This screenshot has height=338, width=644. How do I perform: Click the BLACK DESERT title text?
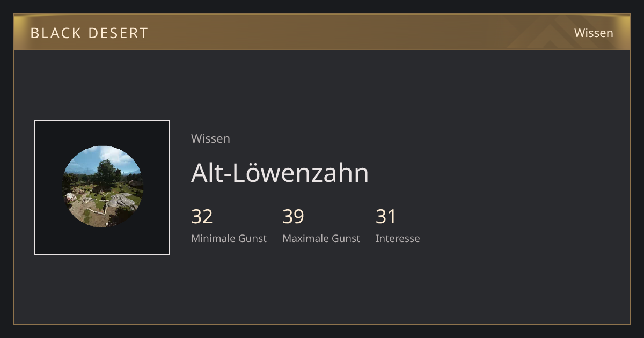89,33
